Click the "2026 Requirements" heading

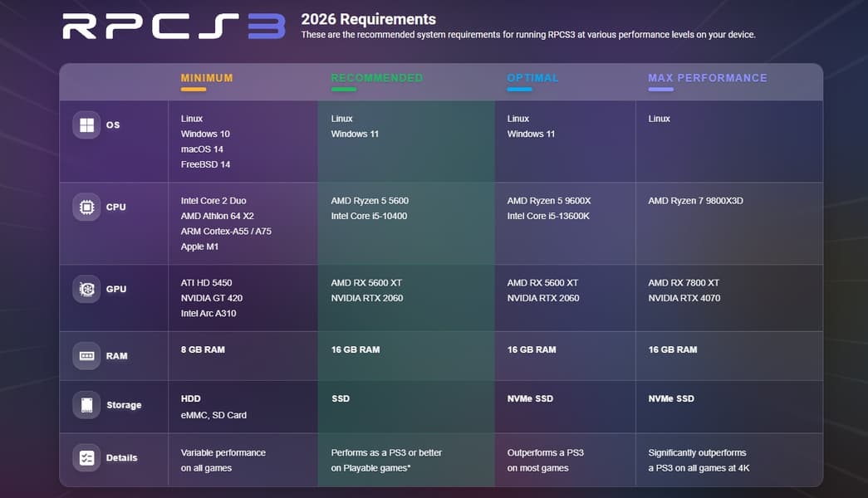click(x=368, y=19)
